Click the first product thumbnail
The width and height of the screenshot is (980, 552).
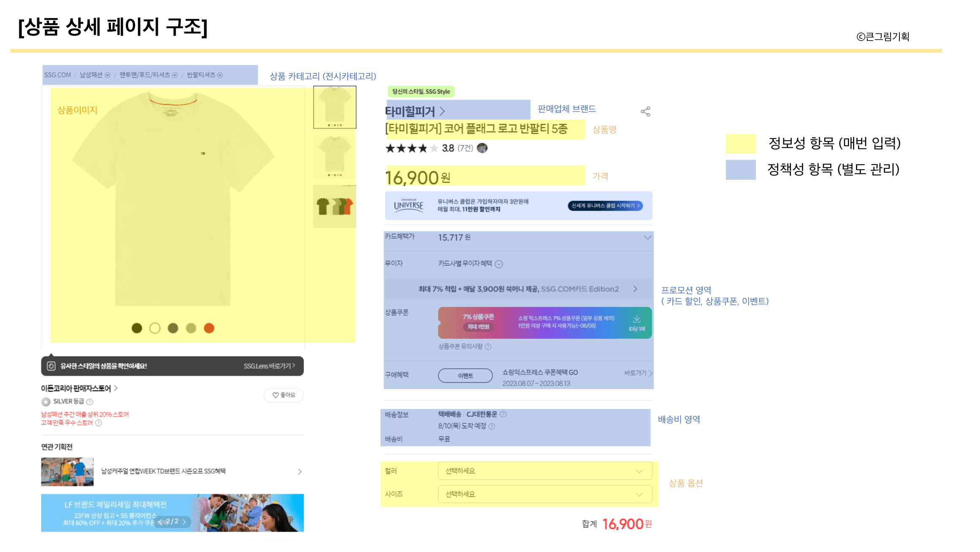[335, 107]
